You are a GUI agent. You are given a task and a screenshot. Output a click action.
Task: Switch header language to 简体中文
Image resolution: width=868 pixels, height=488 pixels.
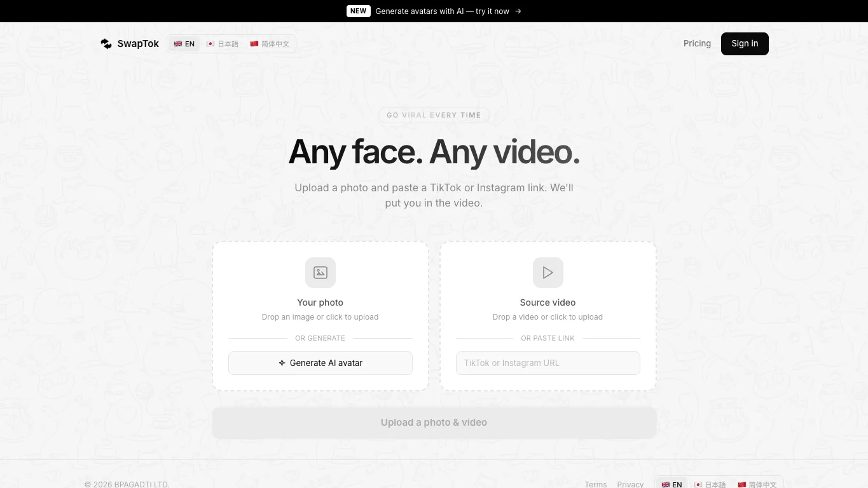270,44
